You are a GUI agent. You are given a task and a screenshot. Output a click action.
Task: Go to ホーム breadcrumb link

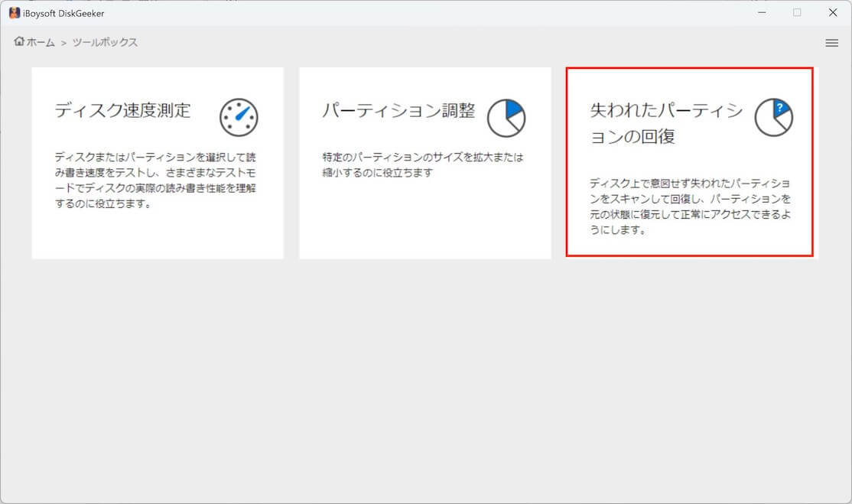point(41,42)
